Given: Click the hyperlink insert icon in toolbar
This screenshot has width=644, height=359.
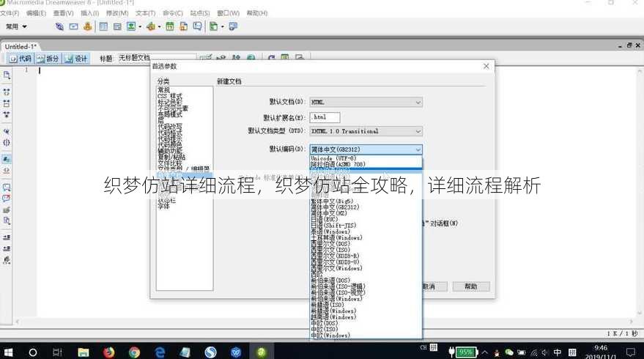Looking at the screenshot, I should coord(59,26).
